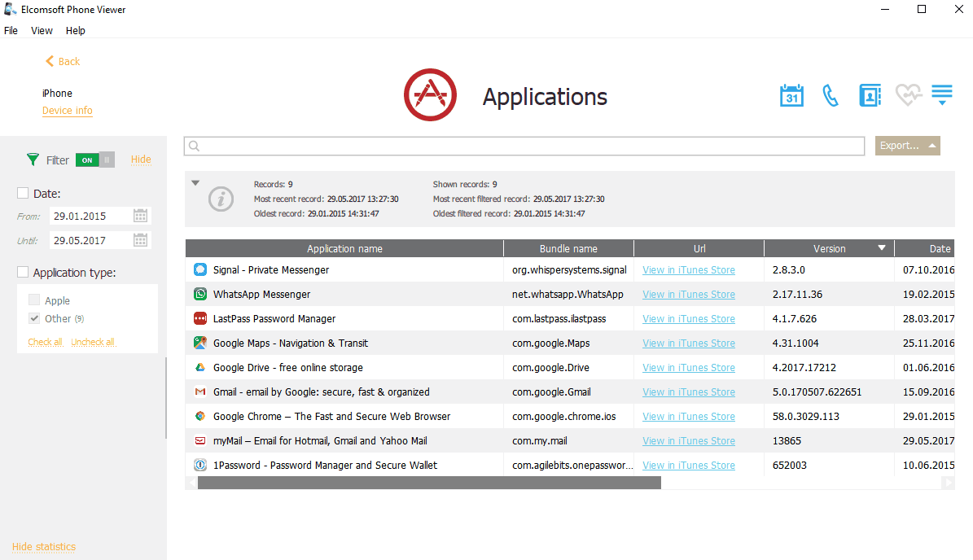Collapse the records statistics panel triangle
This screenshot has width=973, height=560.
[x=195, y=183]
